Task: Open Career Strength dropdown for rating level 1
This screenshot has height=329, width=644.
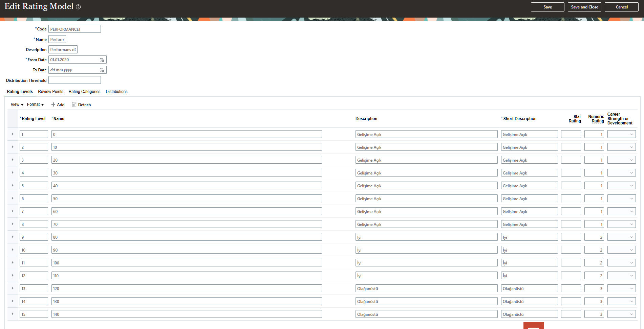Action: click(621, 134)
